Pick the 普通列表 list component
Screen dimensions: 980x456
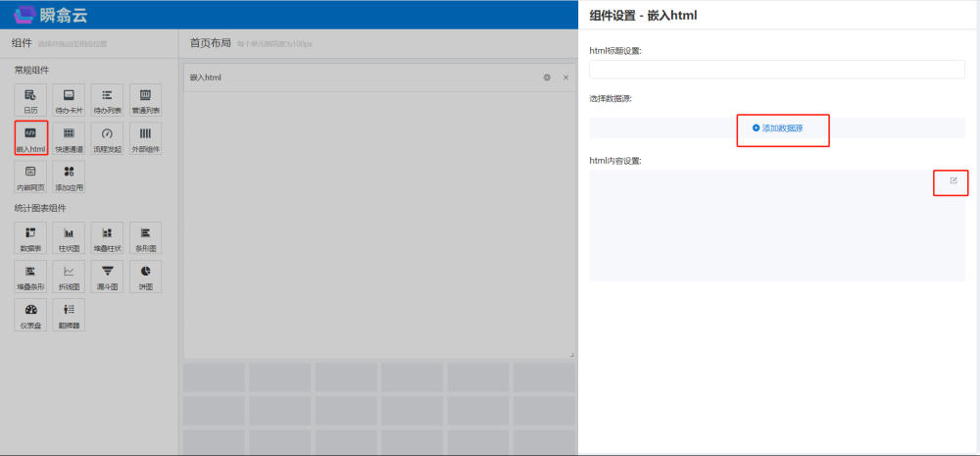pos(145,99)
